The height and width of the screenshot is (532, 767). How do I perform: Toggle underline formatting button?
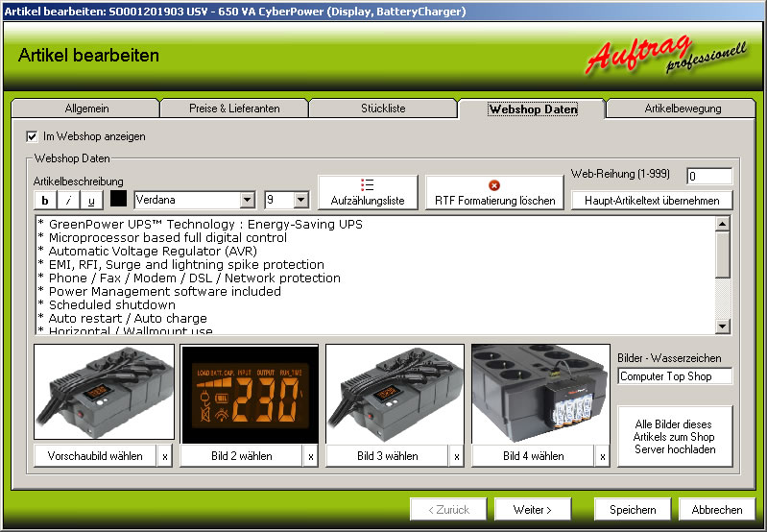[x=91, y=200]
